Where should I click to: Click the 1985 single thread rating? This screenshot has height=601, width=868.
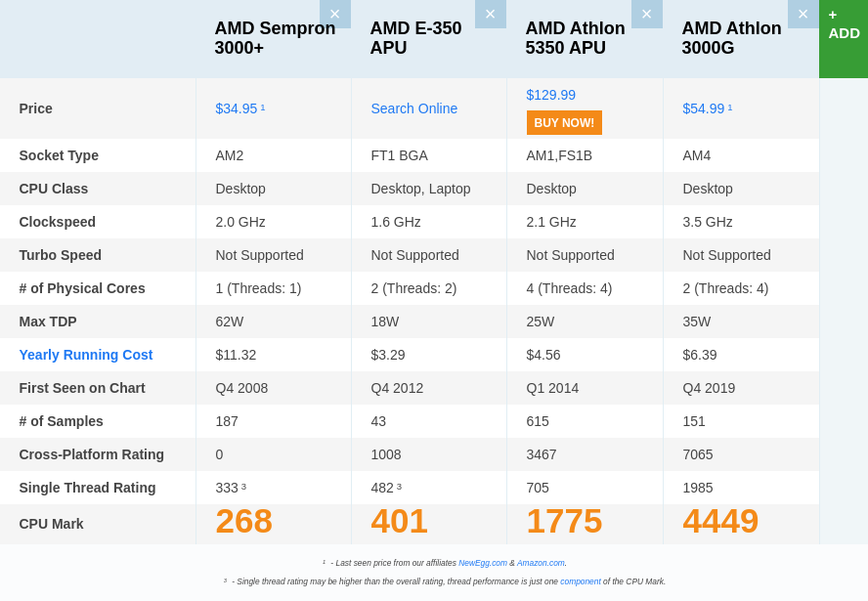point(698,488)
